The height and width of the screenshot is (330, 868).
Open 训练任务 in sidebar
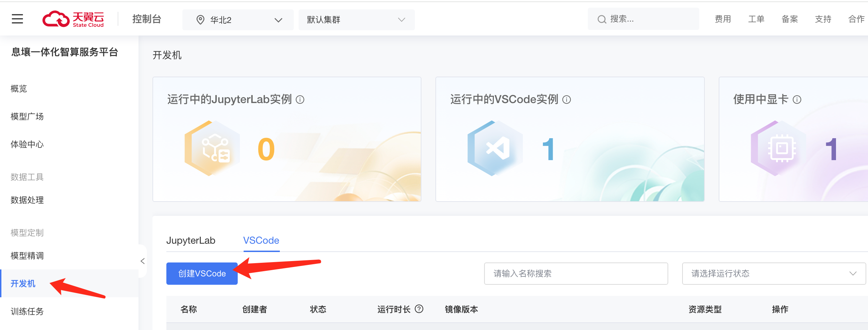tap(27, 312)
